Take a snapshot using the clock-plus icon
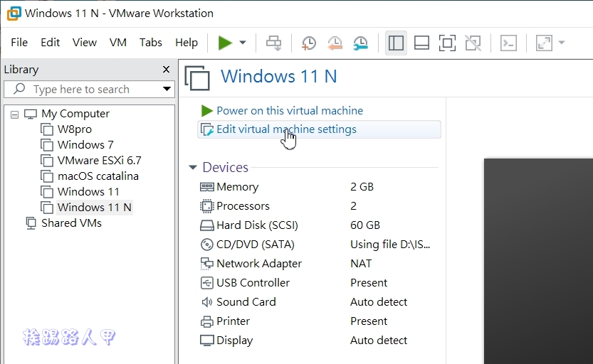593x364 pixels. point(309,43)
